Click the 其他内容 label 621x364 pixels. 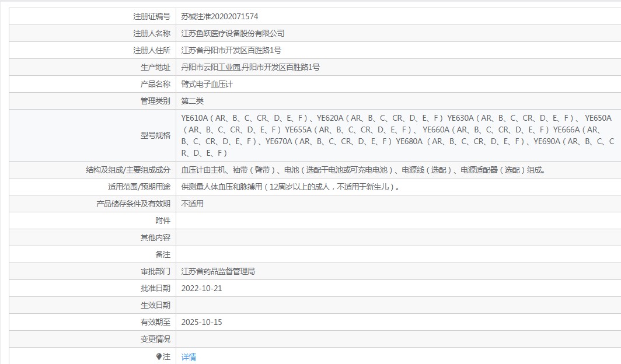155,238
